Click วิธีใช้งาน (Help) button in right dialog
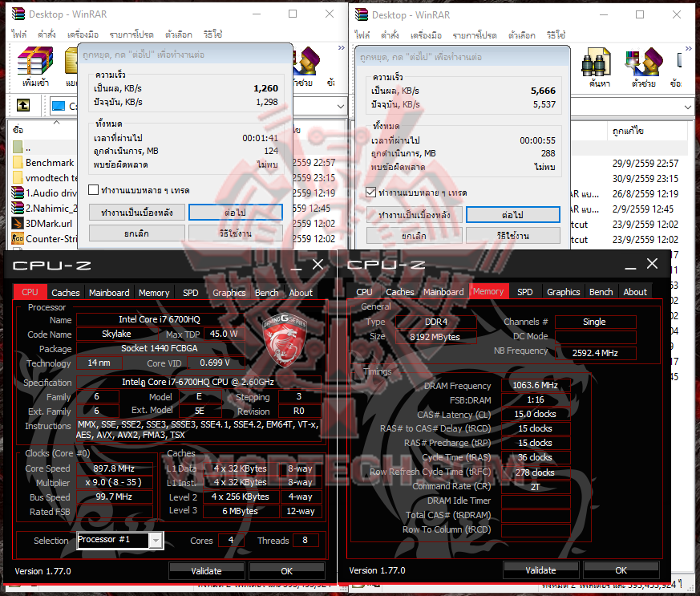This screenshot has height=596, width=700. pyautogui.click(x=513, y=236)
